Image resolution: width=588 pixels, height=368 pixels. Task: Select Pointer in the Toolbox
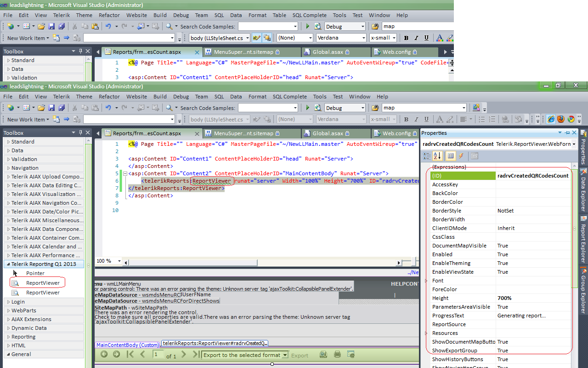(35, 273)
